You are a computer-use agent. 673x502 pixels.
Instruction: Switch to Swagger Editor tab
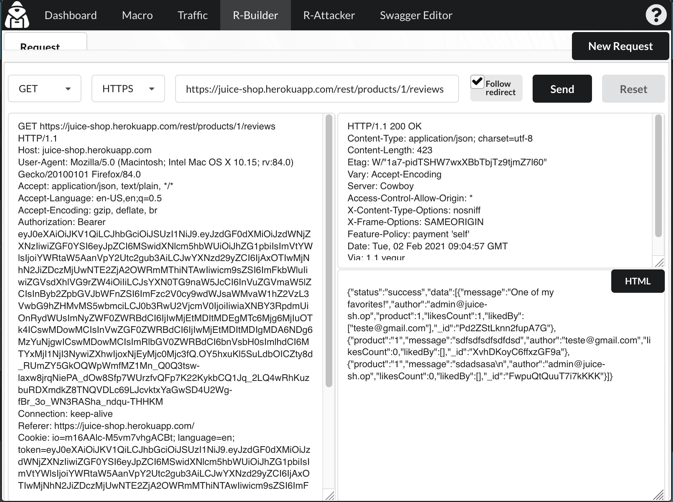tap(416, 15)
